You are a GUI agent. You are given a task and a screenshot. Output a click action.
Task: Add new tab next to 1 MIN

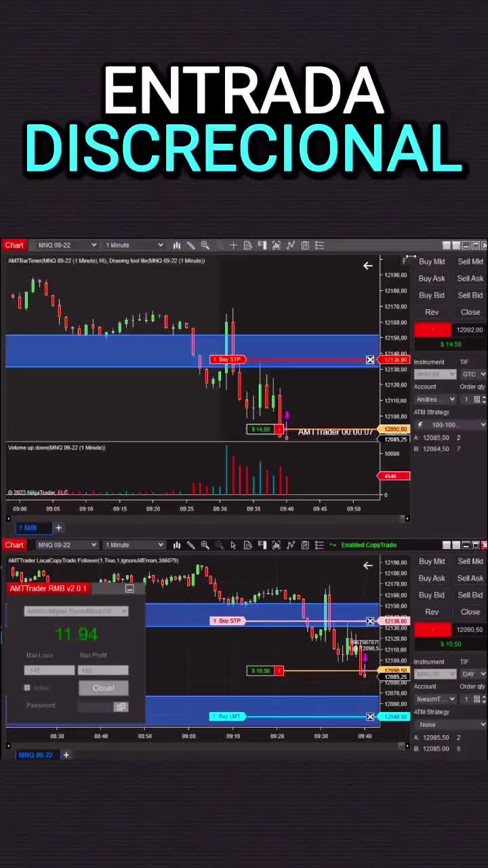coord(58,528)
